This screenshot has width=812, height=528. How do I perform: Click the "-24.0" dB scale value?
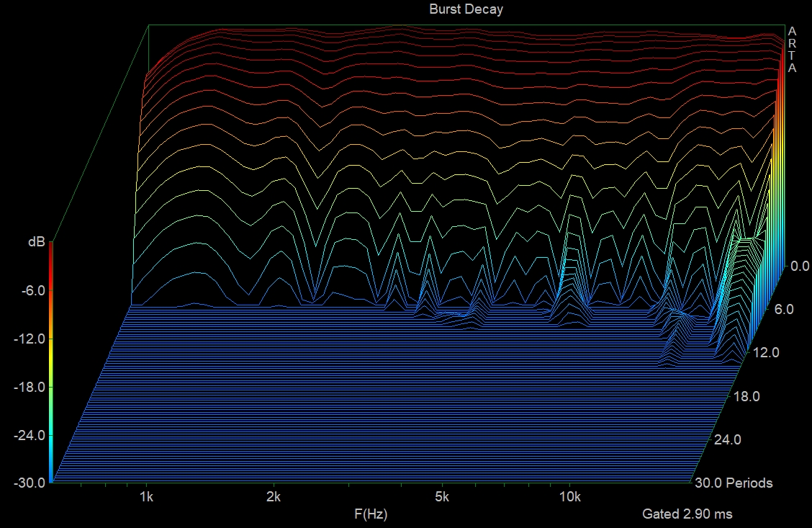pyautogui.click(x=30, y=435)
